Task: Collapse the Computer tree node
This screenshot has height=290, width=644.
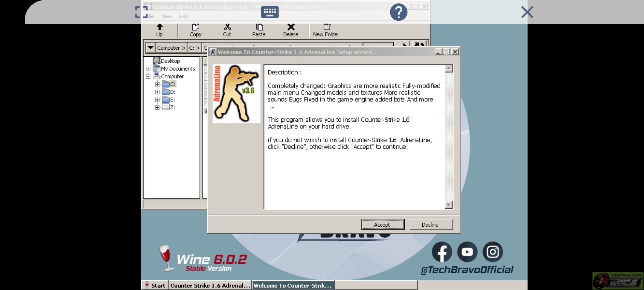Action: [148, 77]
